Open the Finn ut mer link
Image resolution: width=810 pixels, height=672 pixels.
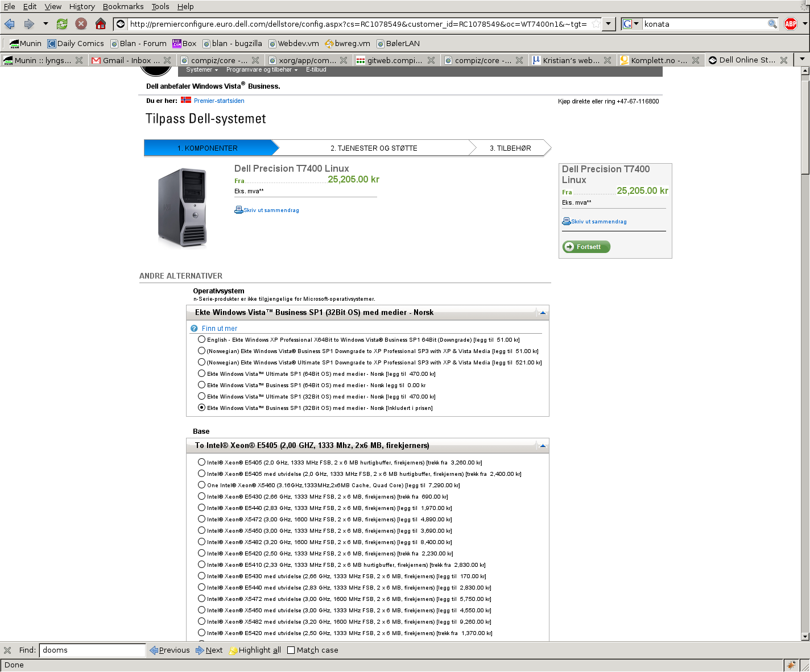pos(220,329)
